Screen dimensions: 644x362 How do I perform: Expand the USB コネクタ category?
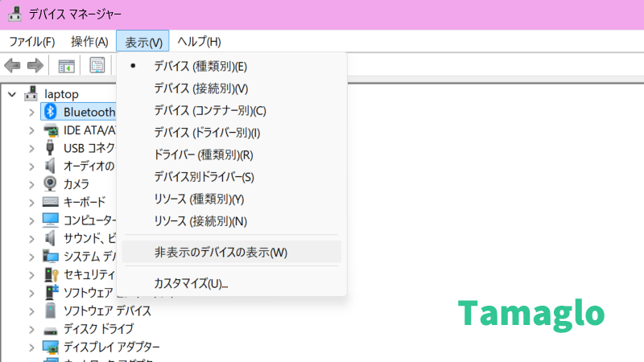(31, 148)
